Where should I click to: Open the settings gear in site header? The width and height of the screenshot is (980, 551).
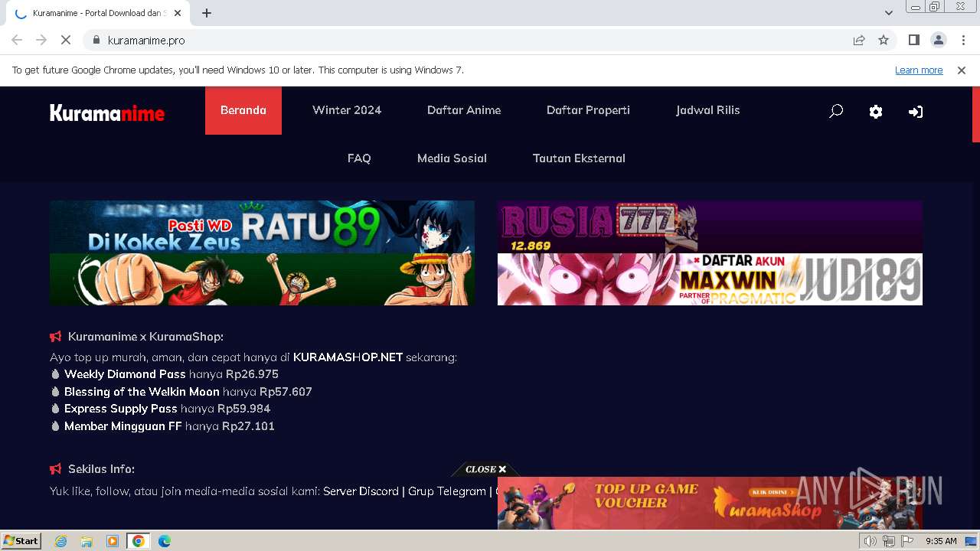(x=876, y=112)
